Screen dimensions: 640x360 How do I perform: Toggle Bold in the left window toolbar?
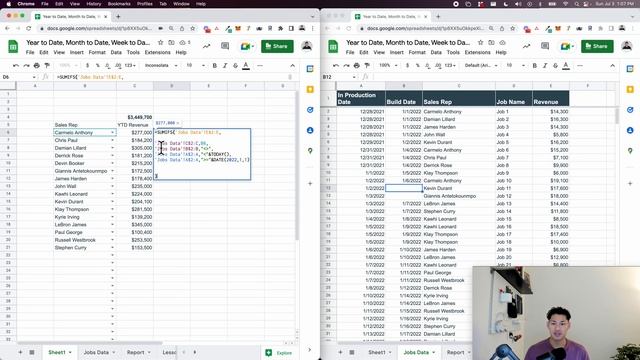coord(215,65)
